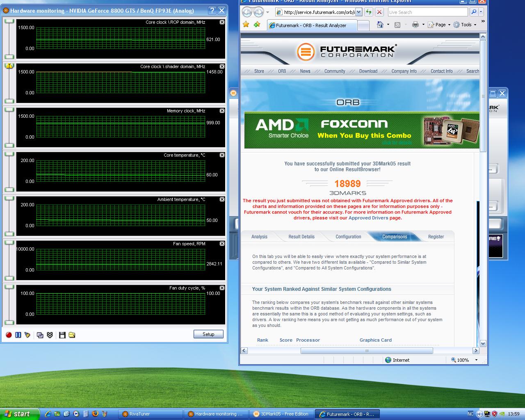
Task: Click the detach windows icon in monitoring toolbar
Action: pos(40,335)
